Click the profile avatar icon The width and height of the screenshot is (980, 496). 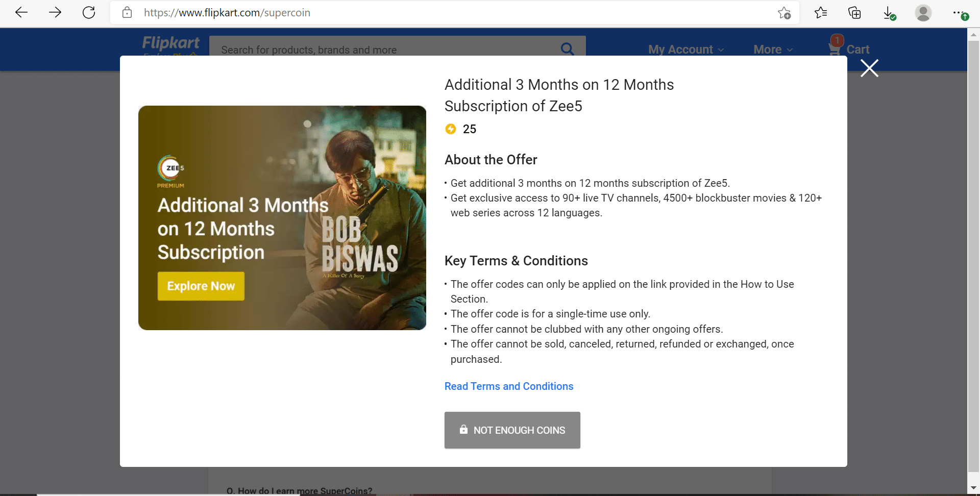(x=923, y=13)
